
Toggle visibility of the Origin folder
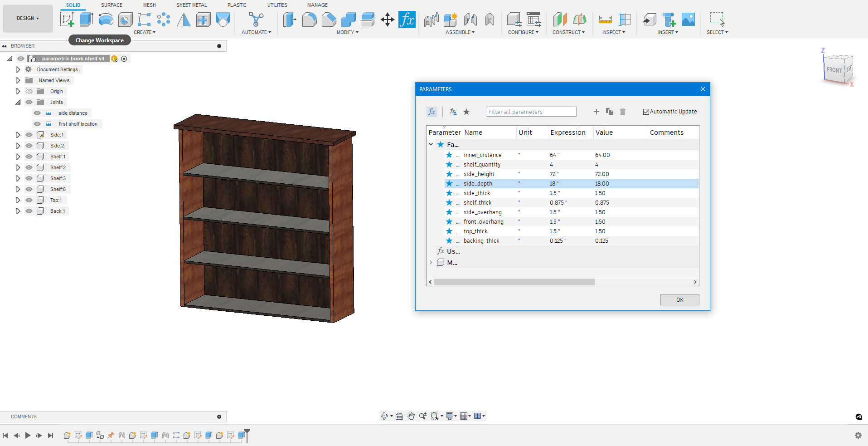pyautogui.click(x=29, y=91)
